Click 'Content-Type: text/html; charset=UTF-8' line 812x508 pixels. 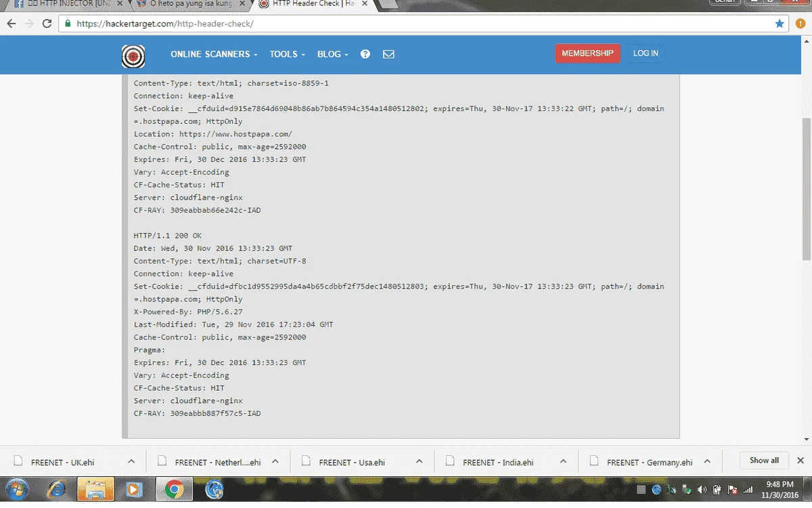point(220,261)
